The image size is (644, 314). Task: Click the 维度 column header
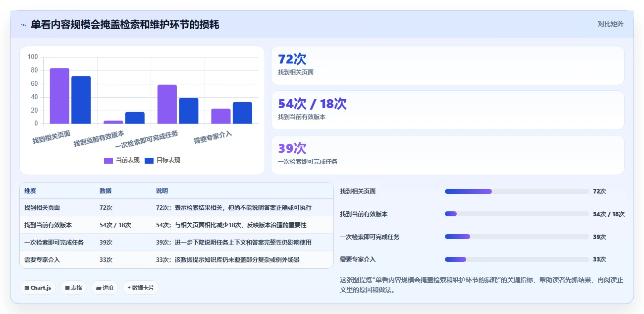tap(30, 191)
